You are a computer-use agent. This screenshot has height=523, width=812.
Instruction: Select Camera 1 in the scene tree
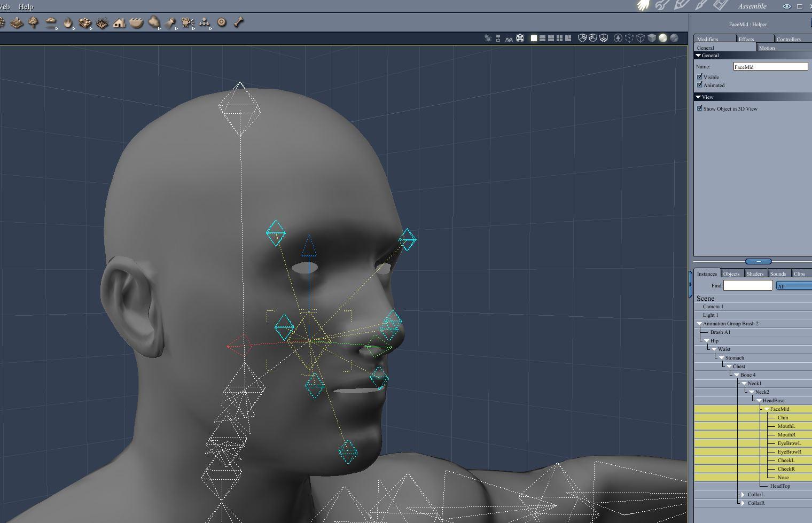pos(713,307)
